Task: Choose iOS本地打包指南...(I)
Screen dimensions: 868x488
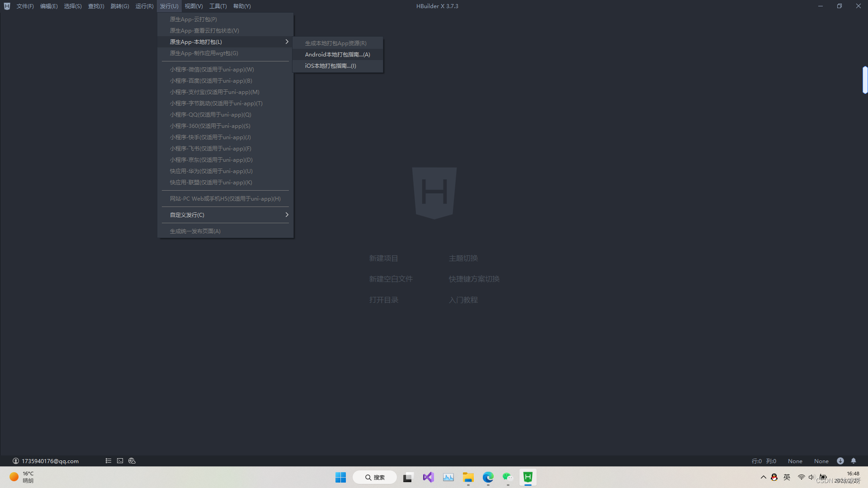Action: tap(338, 66)
